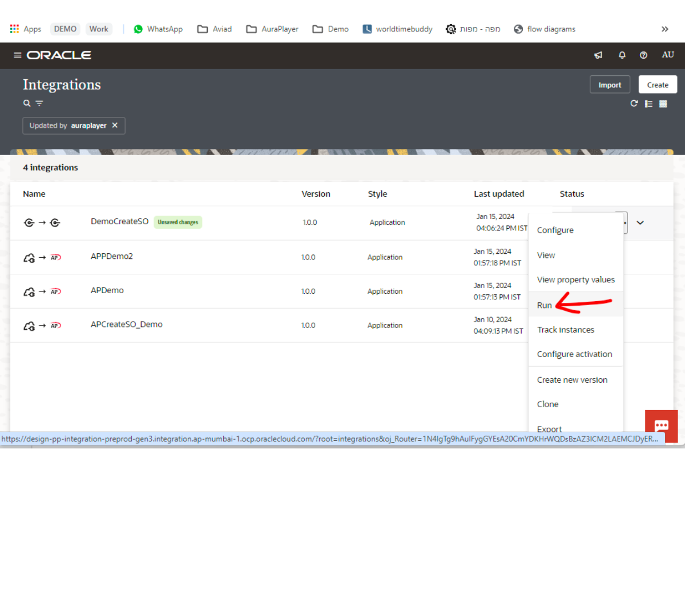Click the Name column header
The width and height of the screenshot is (685, 616).
pyautogui.click(x=34, y=194)
